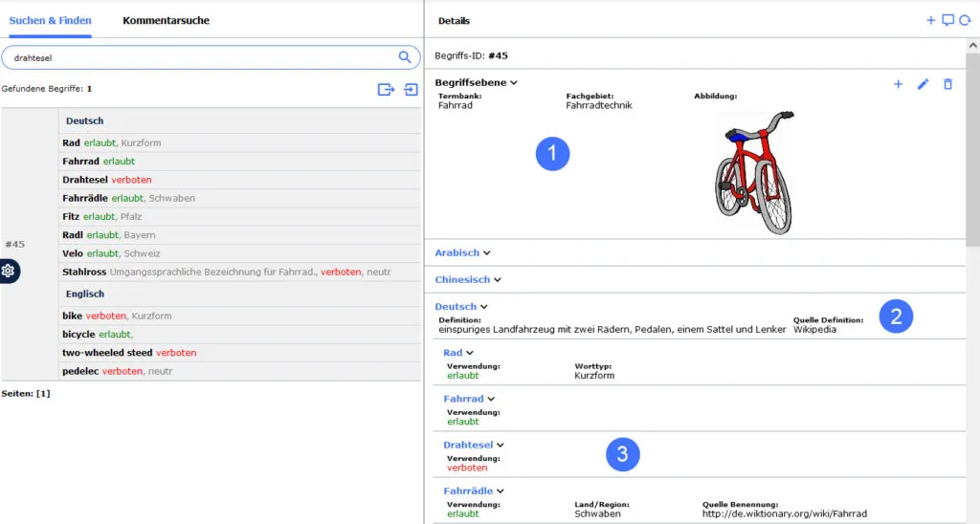The image size is (980, 524).
Task: Click the export results icon
Action: click(387, 89)
